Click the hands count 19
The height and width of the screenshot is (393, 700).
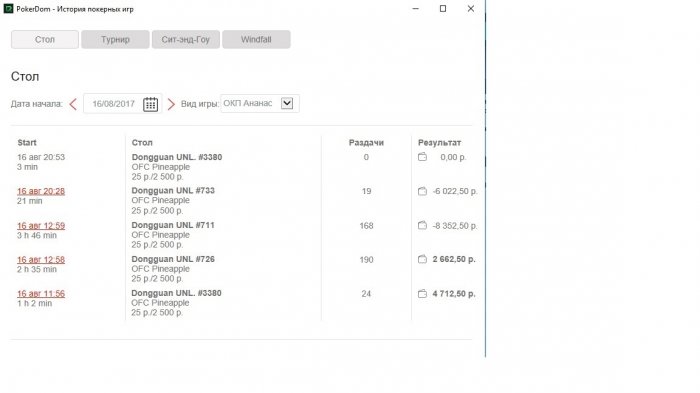coord(366,191)
